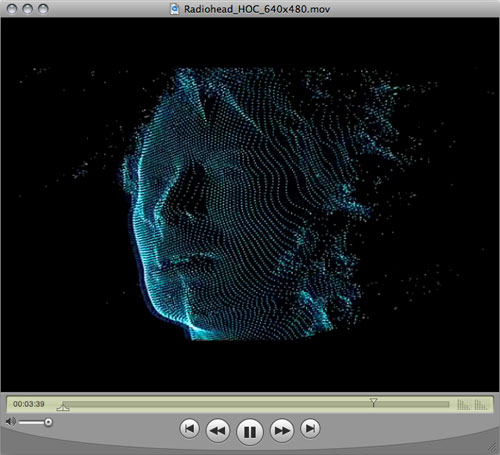Click the Radiohead_HOC_640x480.mov window title
Viewport: 500px width, 455px height.
click(257, 9)
